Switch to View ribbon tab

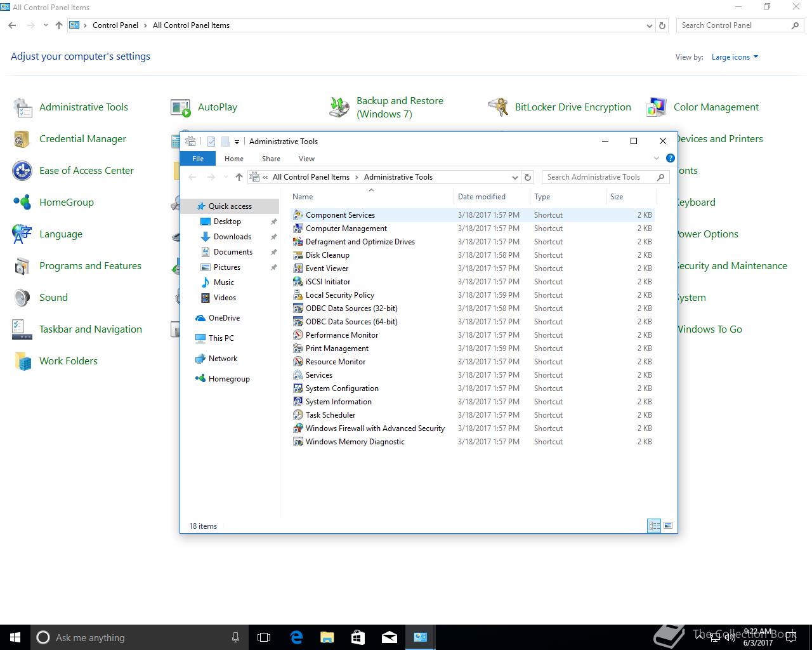(x=307, y=159)
